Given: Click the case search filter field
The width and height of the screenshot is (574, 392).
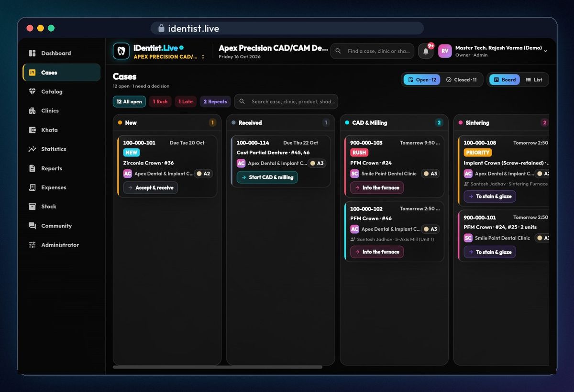Looking at the screenshot, I should (x=286, y=101).
